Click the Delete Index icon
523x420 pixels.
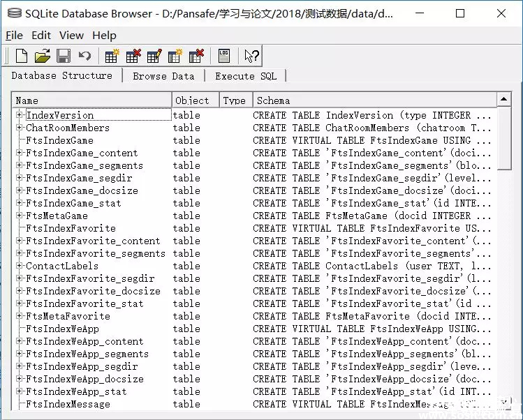click(196, 56)
